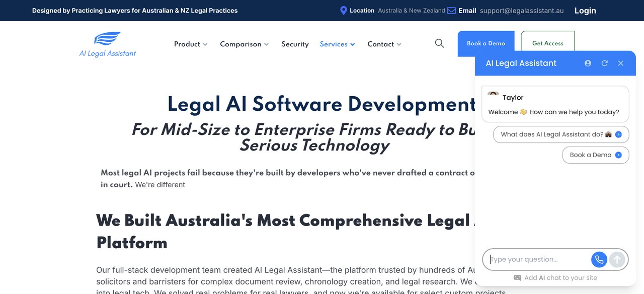The height and width of the screenshot is (294, 644).
Task: Expand the Contact dropdown menu
Action: coord(384,44)
